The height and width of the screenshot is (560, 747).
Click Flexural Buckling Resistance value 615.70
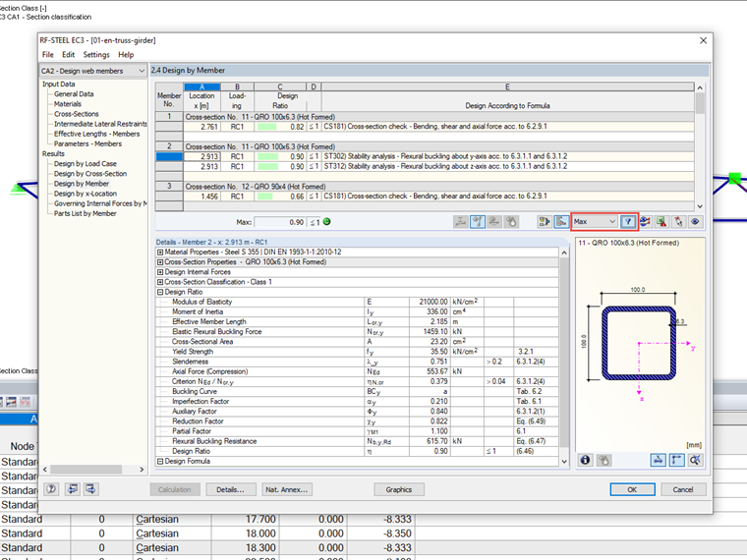(429, 441)
